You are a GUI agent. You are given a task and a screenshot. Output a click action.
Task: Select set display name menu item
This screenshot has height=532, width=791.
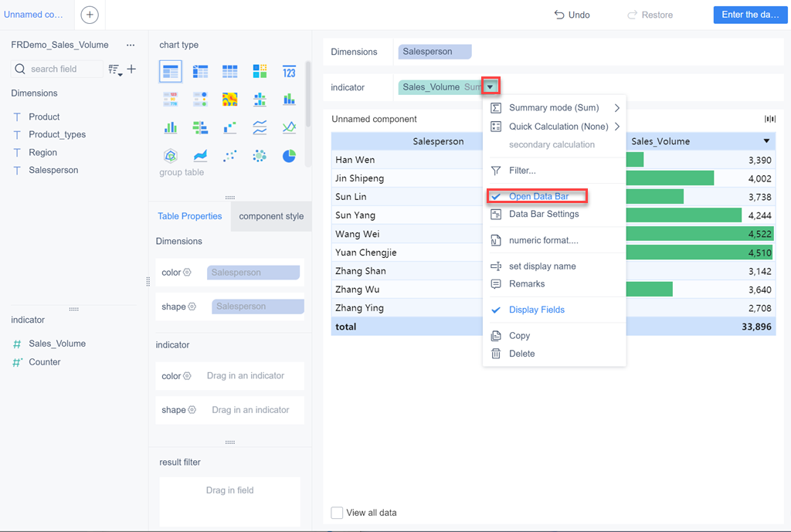pos(554,266)
